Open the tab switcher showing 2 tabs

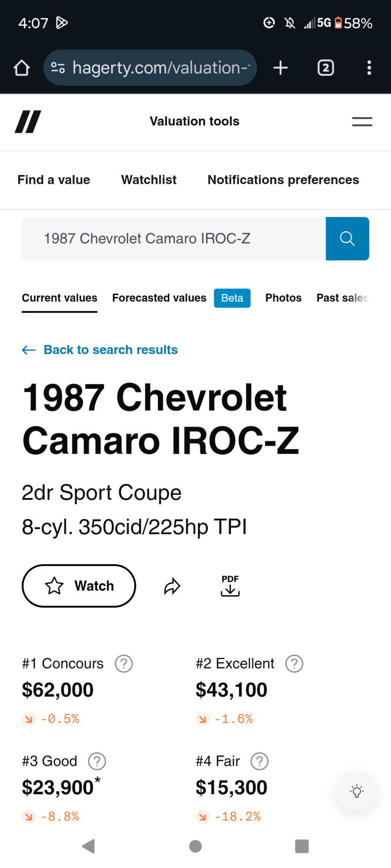(x=325, y=68)
